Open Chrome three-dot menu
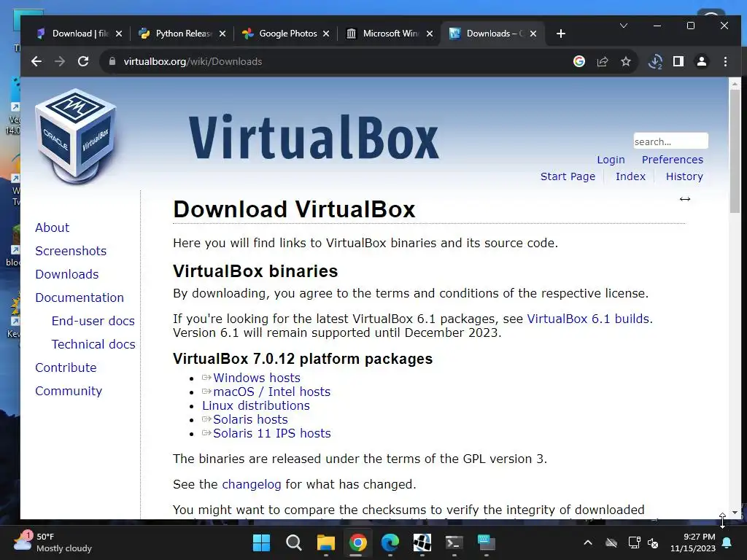This screenshot has width=747, height=560. coord(725,61)
